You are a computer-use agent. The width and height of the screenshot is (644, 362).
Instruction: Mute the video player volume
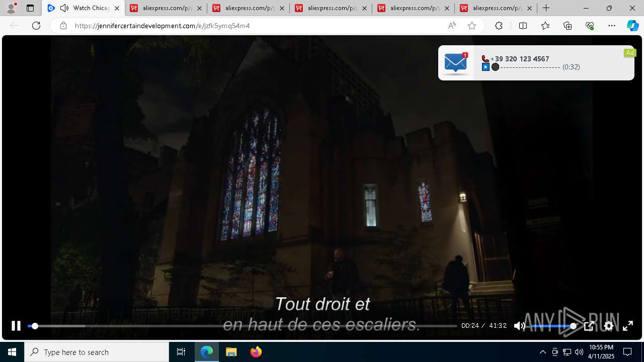(x=519, y=326)
